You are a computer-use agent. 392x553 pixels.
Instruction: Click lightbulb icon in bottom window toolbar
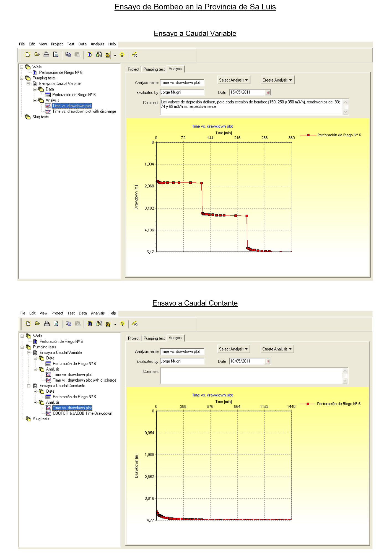122,324
